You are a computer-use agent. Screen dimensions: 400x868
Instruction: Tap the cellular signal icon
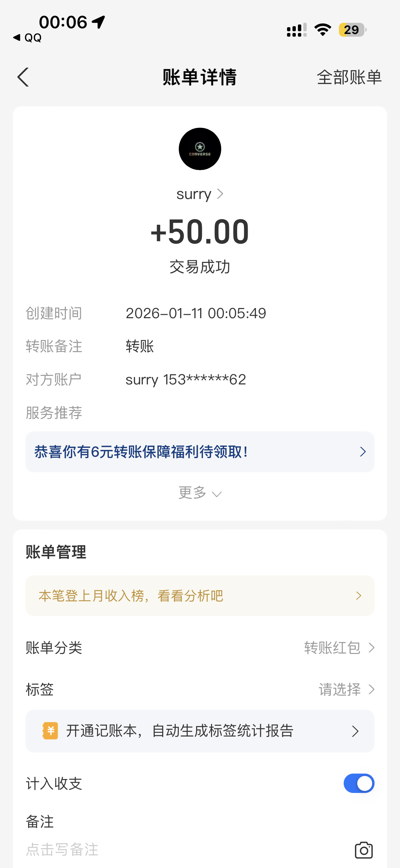coord(296,30)
